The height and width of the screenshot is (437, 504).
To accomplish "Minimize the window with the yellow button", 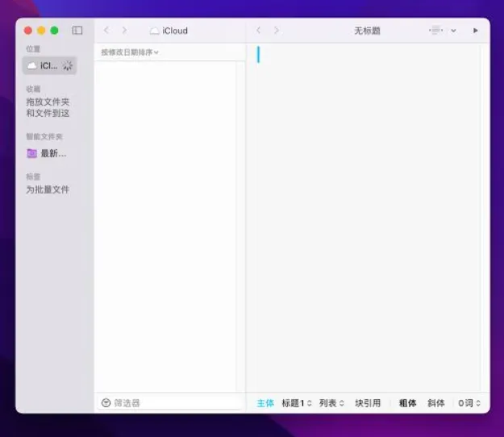I will (41, 31).
